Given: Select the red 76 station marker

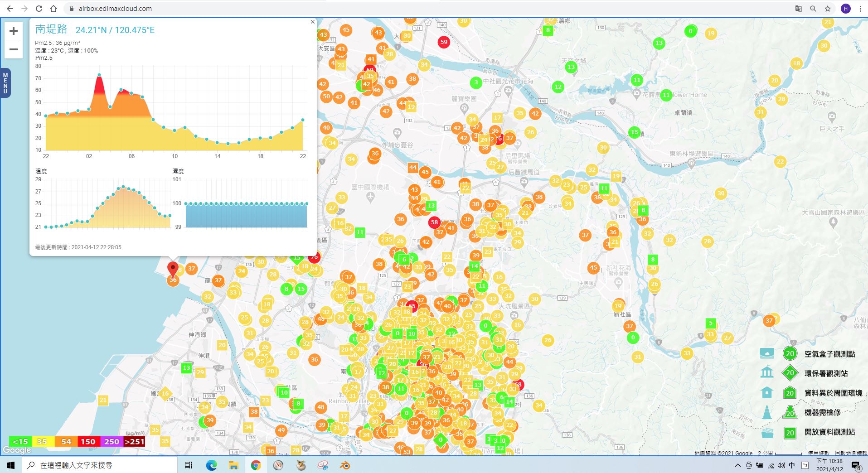Looking at the screenshot, I should click(314, 257).
